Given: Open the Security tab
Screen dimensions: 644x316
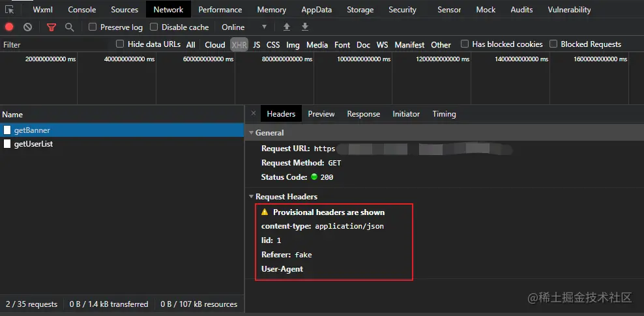Looking at the screenshot, I should (403, 9).
